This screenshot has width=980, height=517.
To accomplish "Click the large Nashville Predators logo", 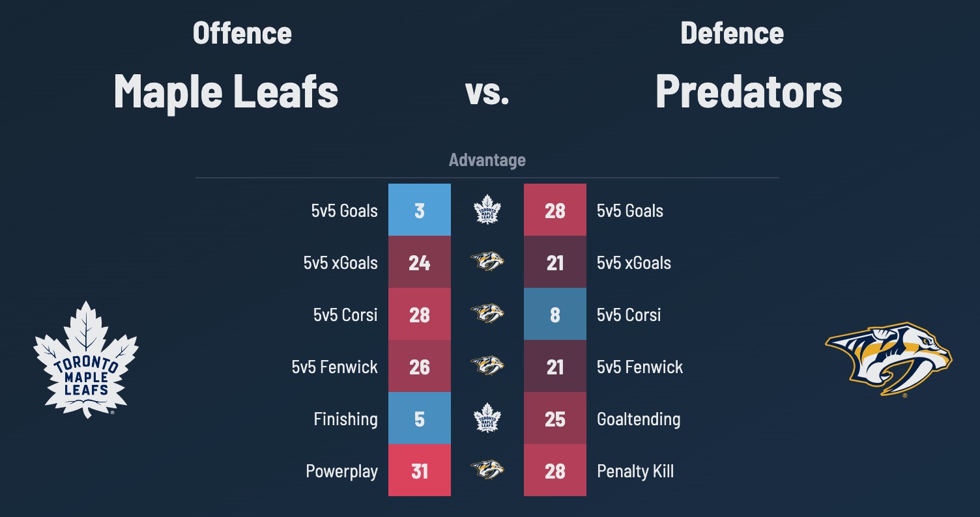I will click(888, 359).
